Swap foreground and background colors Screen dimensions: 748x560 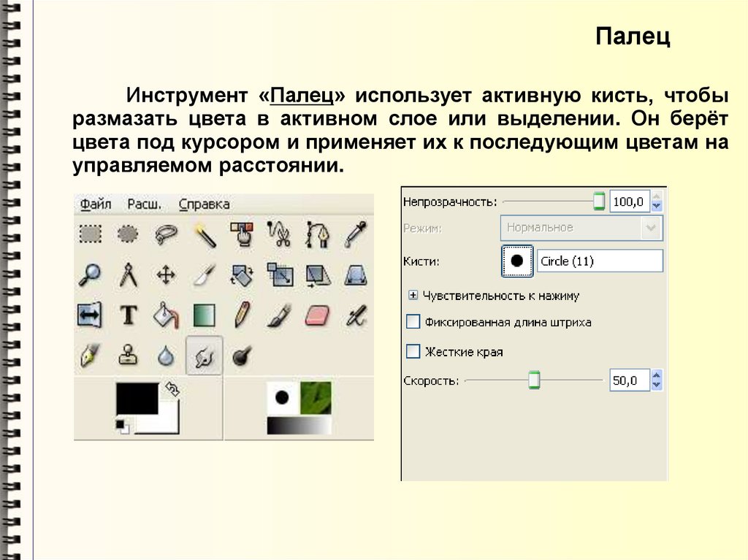pyautogui.click(x=172, y=389)
